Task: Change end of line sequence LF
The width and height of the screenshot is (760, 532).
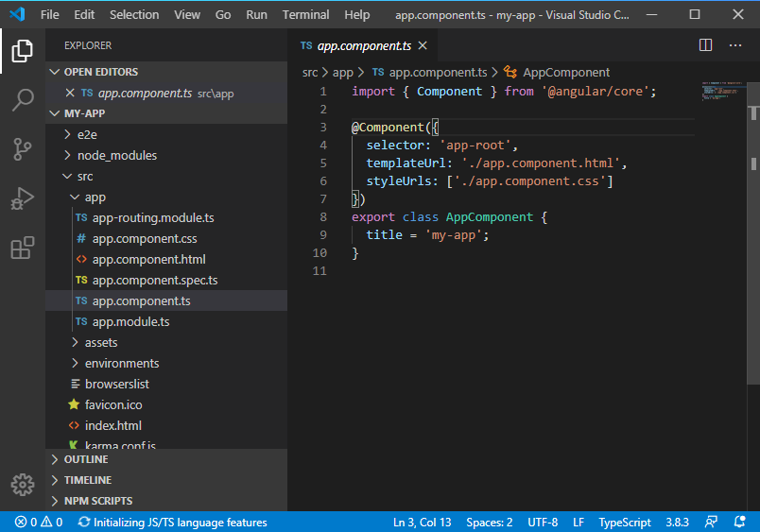Action: coord(579,522)
